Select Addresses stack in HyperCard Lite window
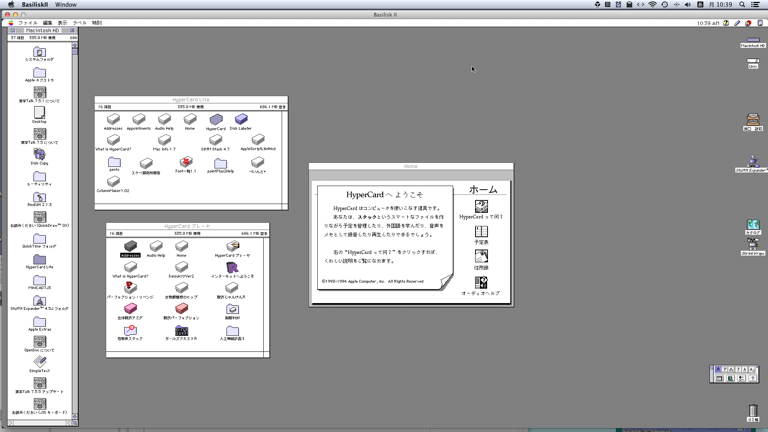Screen dimensions: 768x432 tap(114, 119)
